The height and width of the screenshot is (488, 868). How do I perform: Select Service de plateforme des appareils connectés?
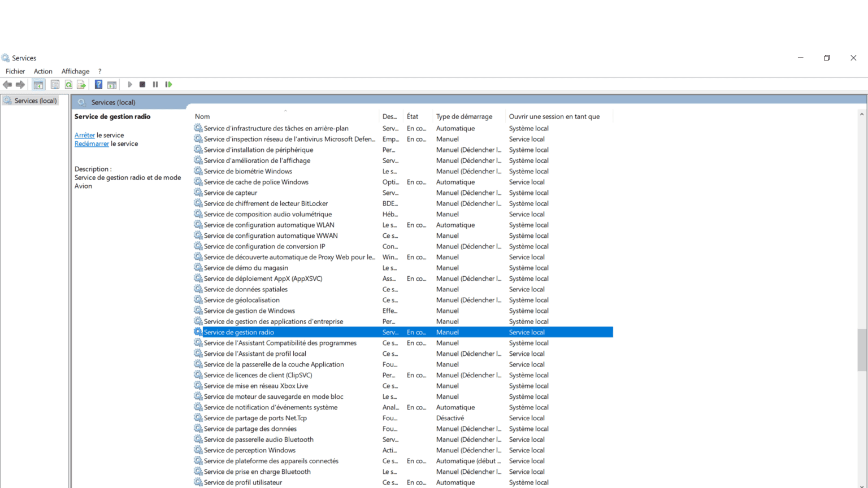[x=271, y=461]
